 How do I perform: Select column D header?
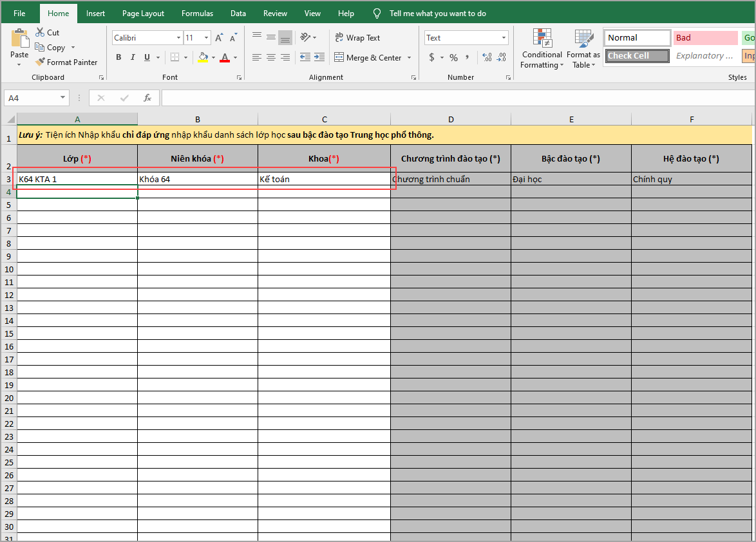[451, 120]
